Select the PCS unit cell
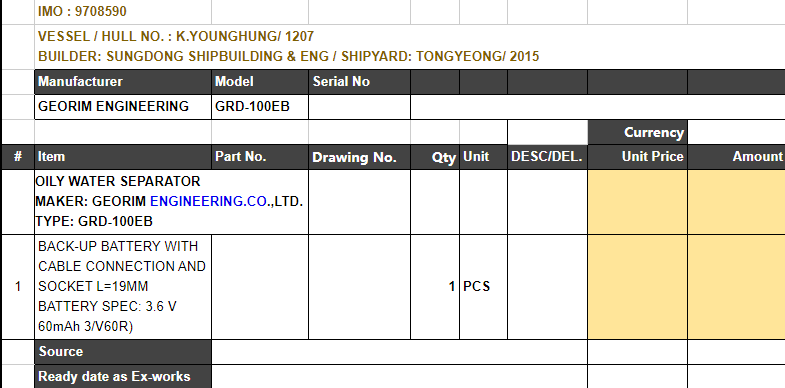 point(483,287)
